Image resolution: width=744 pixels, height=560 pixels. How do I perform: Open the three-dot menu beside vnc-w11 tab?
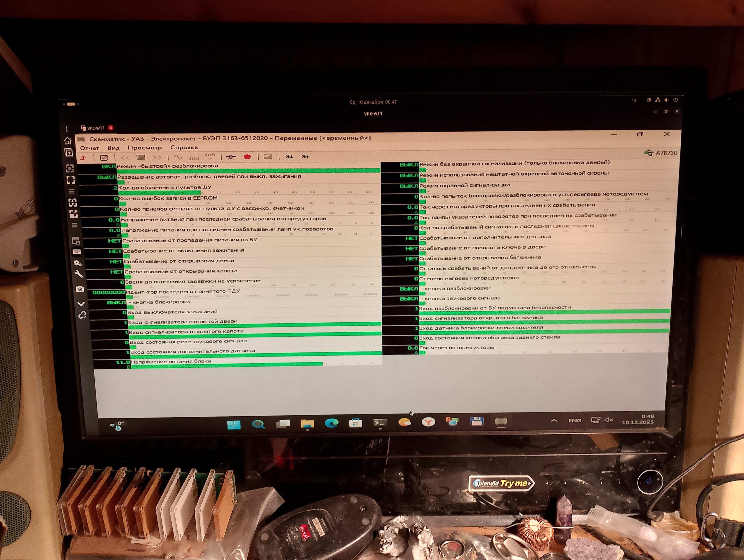coord(67,129)
